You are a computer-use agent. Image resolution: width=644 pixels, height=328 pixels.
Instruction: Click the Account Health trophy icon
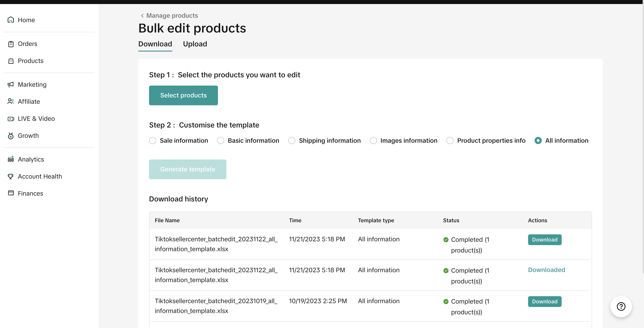point(11,176)
